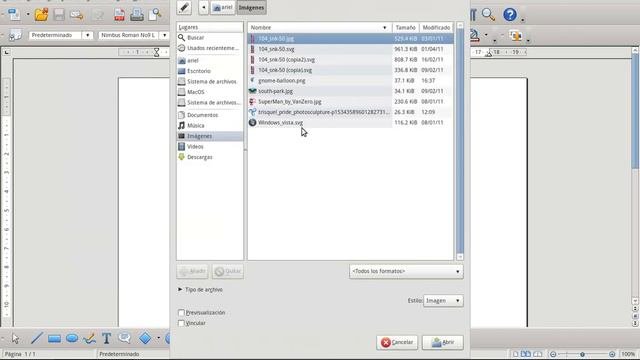
Task: Click the Abrir button
Action: pos(443,342)
